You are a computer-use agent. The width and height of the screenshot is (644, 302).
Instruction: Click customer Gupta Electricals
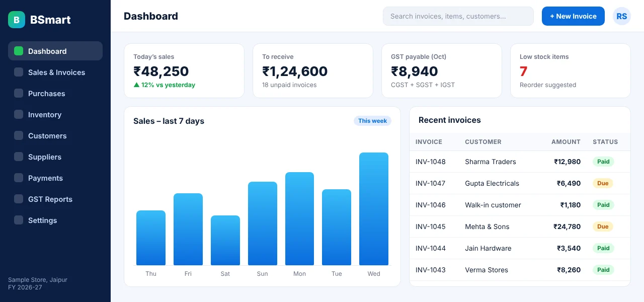[x=492, y=183]
